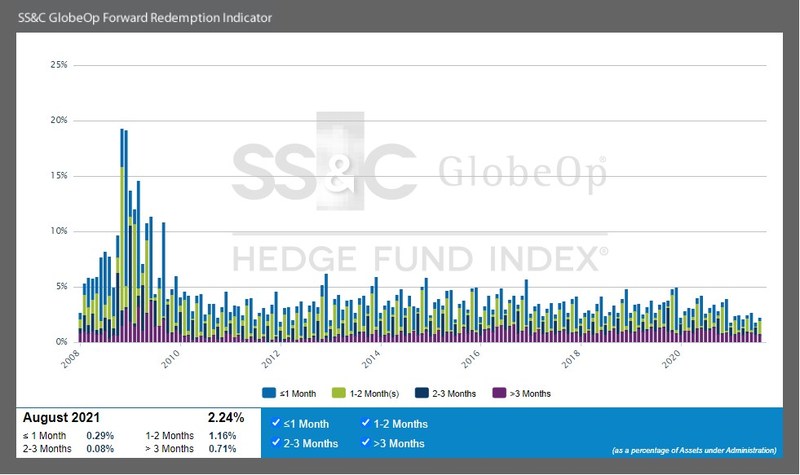The image size is (800, 475).
Task: Disable the 2-3 Months checkbox
Action: point(276,443)
